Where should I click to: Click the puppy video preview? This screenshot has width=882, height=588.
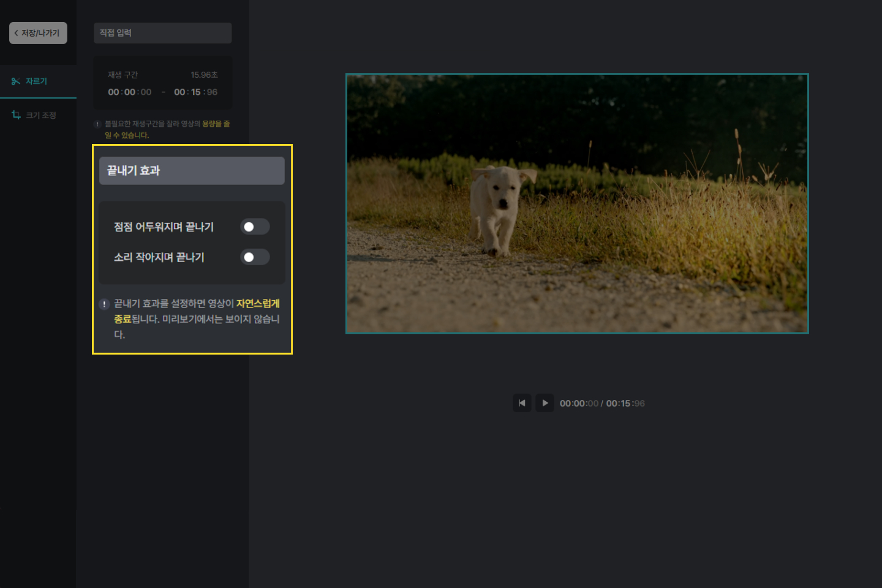click(x=577, y=203)
